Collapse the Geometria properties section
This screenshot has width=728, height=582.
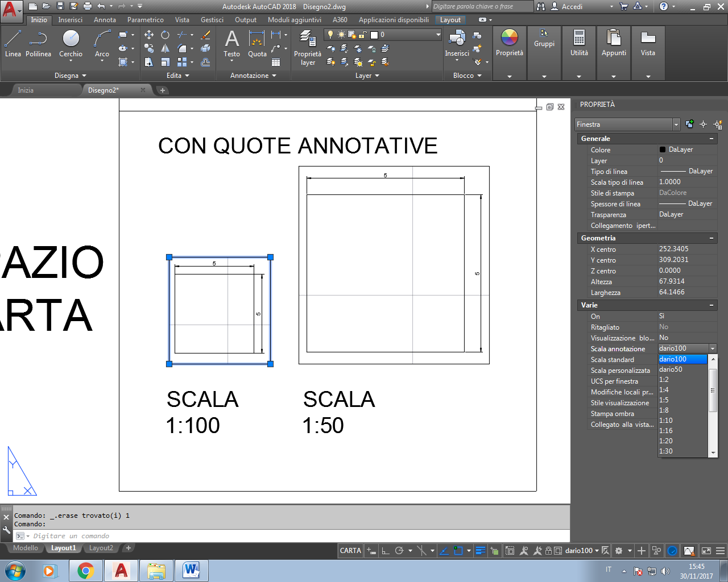712,238
